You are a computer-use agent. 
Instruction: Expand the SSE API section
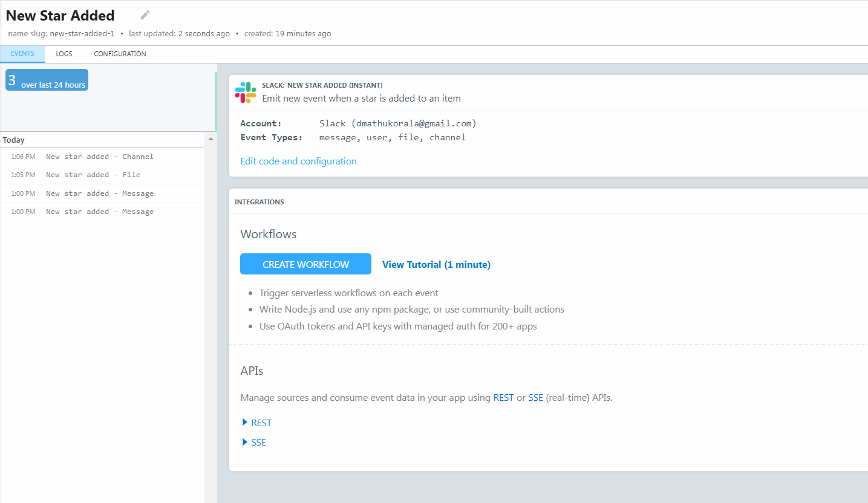[254, 442]
